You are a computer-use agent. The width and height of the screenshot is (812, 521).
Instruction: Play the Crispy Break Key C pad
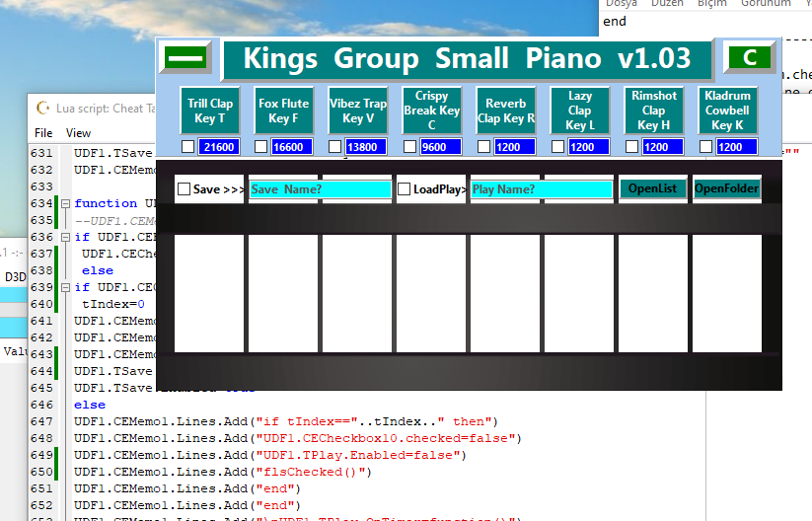(x=431, y=111)
